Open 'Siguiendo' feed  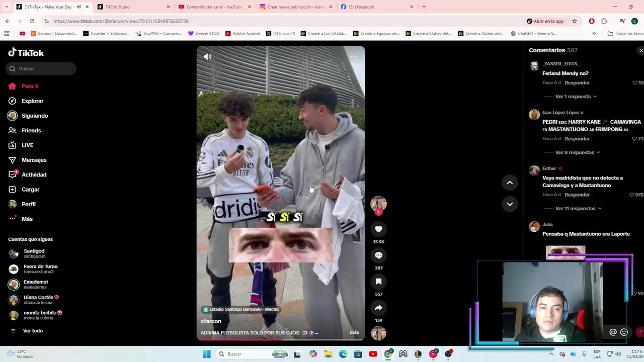[x=35, y=116]
